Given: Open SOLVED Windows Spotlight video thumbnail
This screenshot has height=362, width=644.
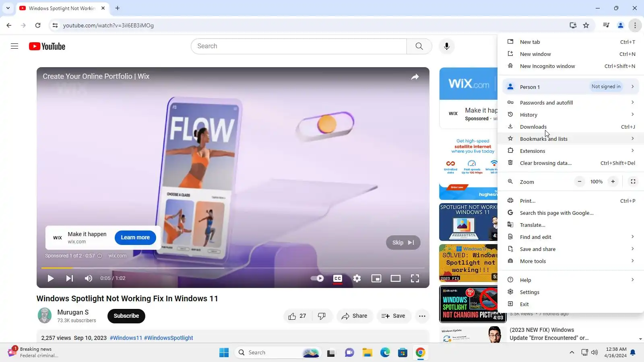Looking at the screenshot, I should coord(469,263).
